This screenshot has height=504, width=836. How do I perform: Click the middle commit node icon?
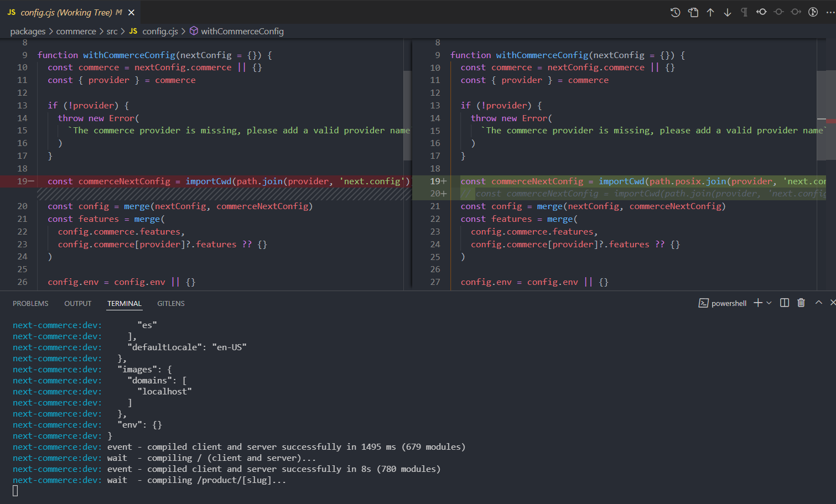(x=778, y=12)
